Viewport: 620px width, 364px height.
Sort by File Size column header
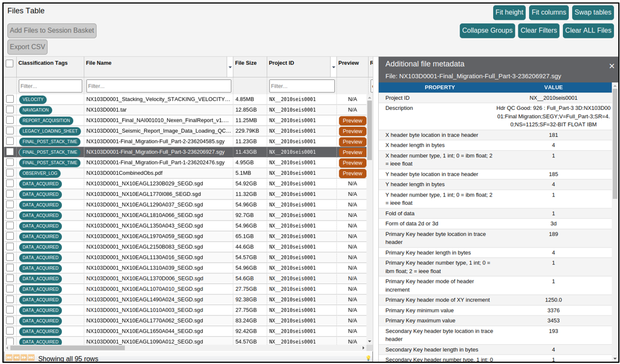(245, 63)
